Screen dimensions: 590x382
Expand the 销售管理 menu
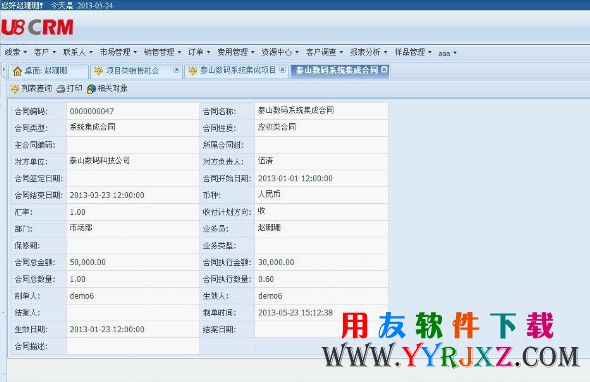point(163,52)
